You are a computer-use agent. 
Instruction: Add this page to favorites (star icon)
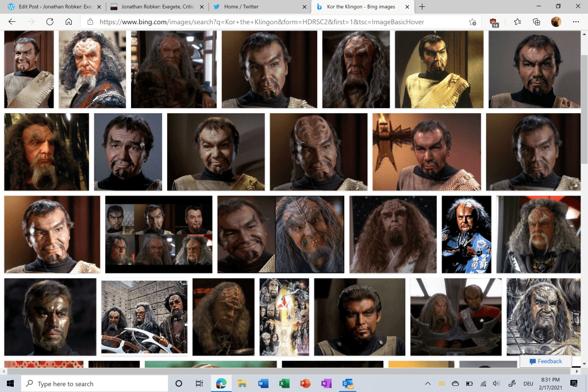click(472, 22)
